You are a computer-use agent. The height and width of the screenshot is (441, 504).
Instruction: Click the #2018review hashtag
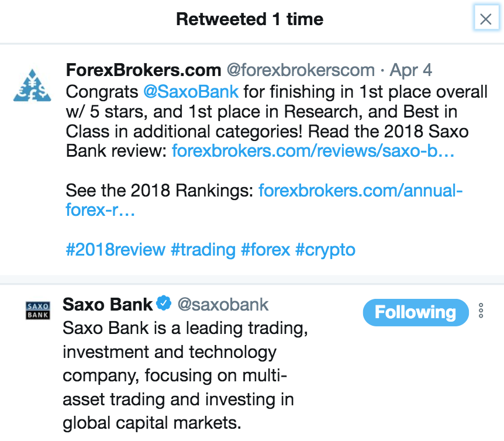click(x=115, y=250)
